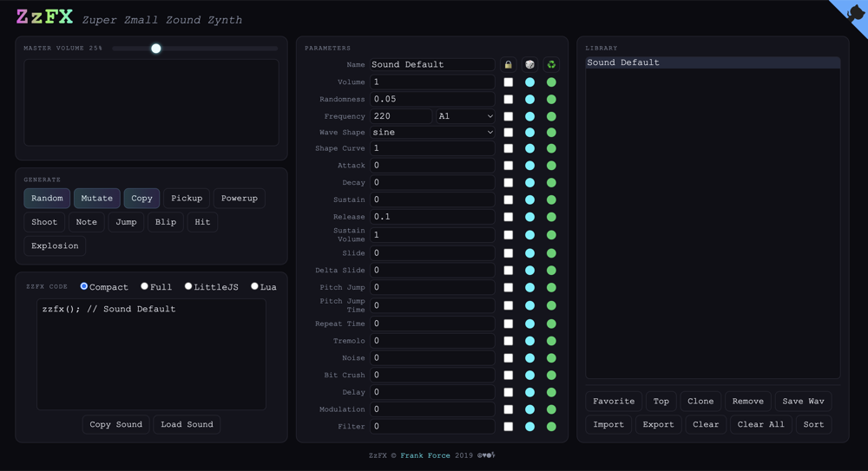Image resolution: width=868 pixels, height=471 pixels.
Task: Click the green reset dot for Frequency
Action: pos(551,117)
